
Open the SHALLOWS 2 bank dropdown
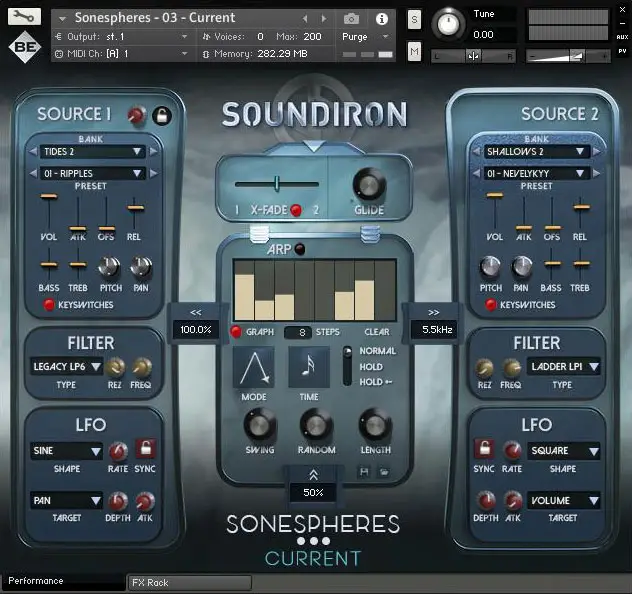(536, 152)
